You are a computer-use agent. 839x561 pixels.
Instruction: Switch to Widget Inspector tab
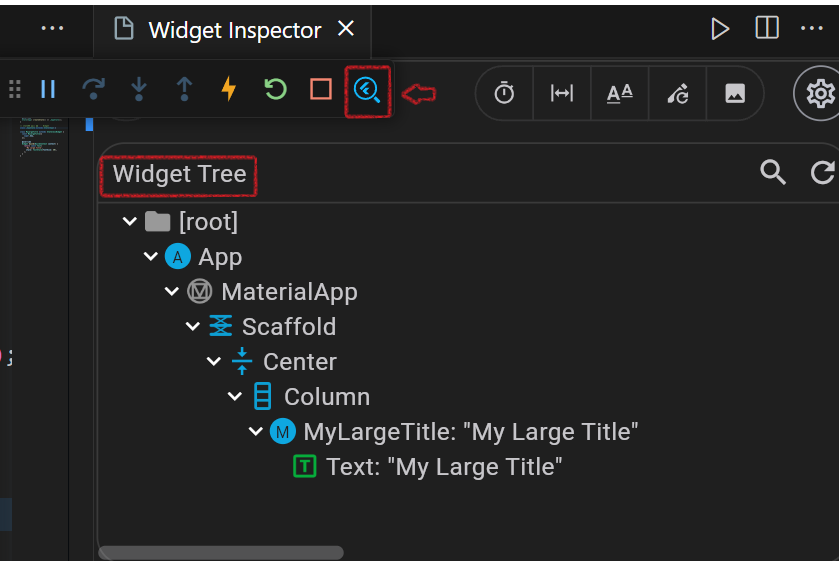coord(235,30)
